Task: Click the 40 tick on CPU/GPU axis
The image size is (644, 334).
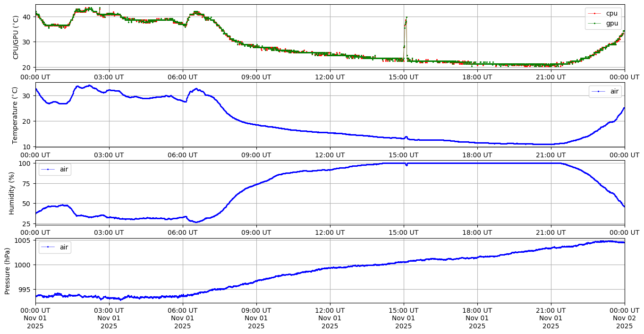Action: 27,17
